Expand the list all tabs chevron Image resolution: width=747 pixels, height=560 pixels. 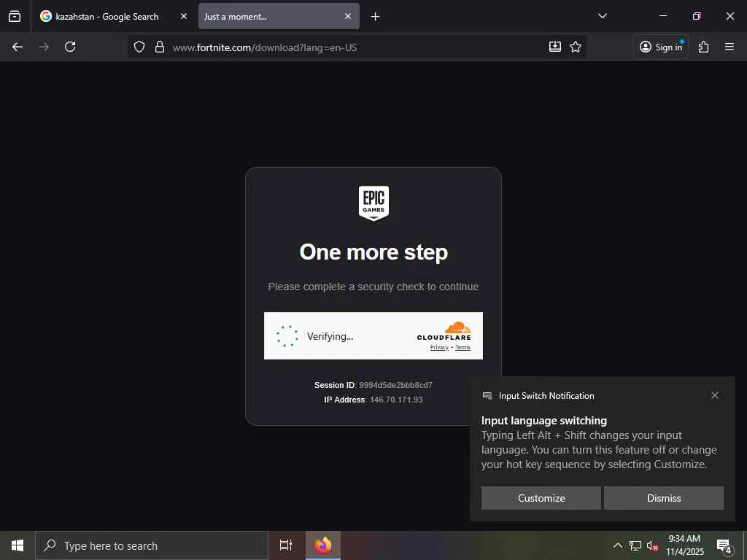[602, 16]
